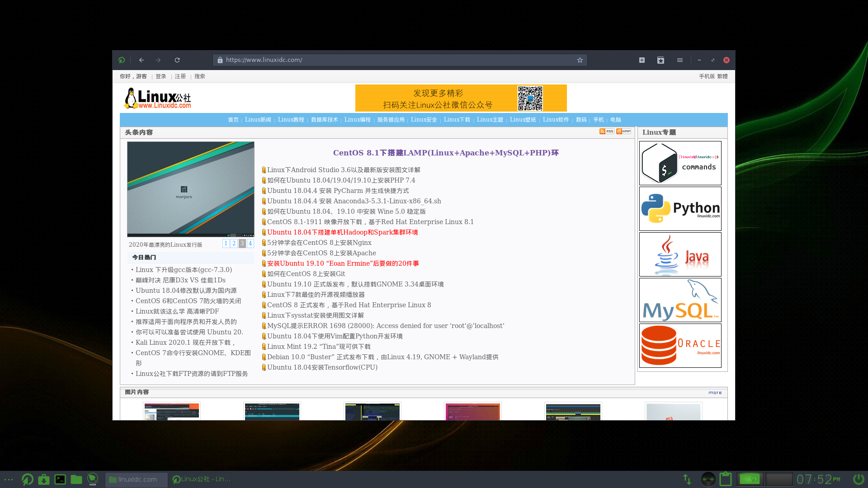Open Linux安全 navigation item
This screenshot has width=868, height=488.
click(424, 120)
